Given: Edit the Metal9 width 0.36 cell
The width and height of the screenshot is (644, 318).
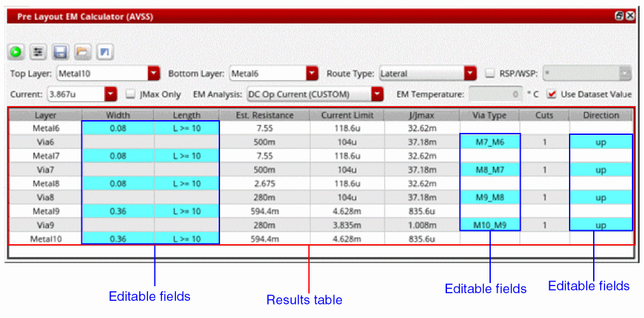Looking at the screenshot, I should [118, 211].
